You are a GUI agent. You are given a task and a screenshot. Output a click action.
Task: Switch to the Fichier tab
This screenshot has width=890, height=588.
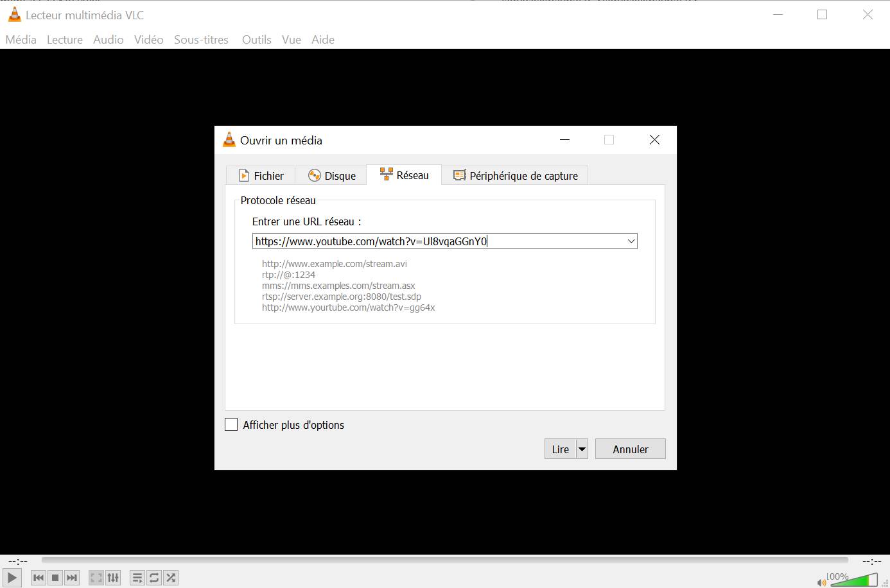(261, 175)
